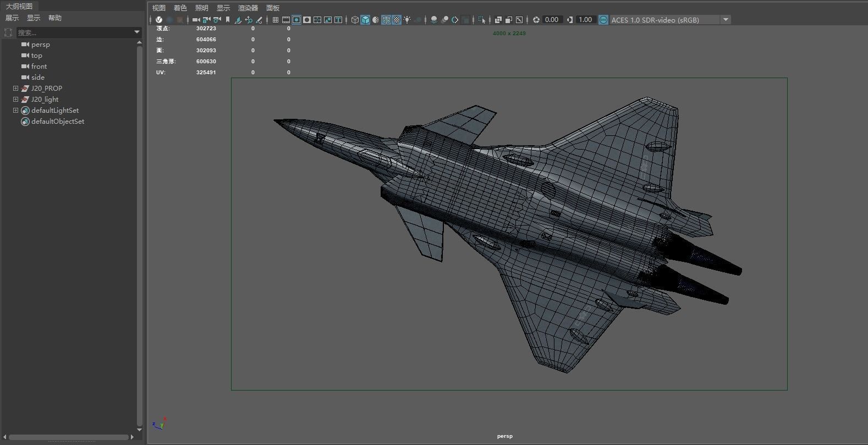The width and height of the screenshot is (868, 445).
Task: Open the 面板 panel menu
Action: 273,8
